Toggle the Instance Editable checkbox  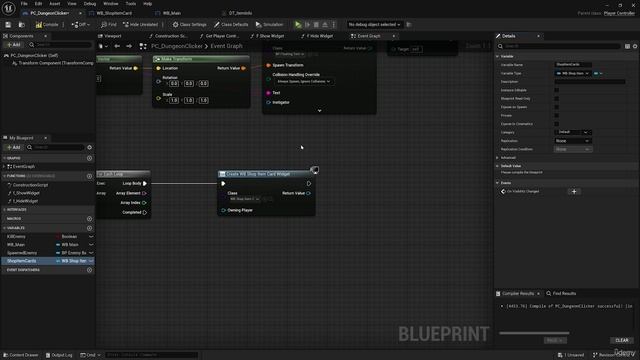(557, 90)
